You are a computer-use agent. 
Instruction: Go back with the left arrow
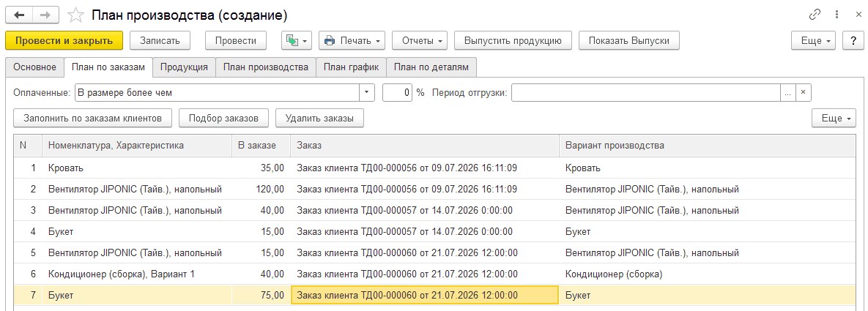pyautogui.click(x=19, y=15)
